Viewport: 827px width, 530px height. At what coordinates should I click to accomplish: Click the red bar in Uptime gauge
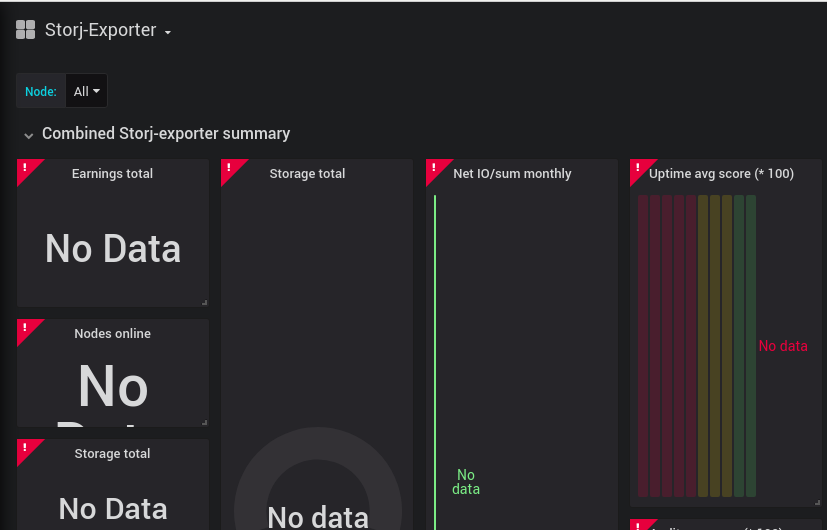[x=643, y=345]
